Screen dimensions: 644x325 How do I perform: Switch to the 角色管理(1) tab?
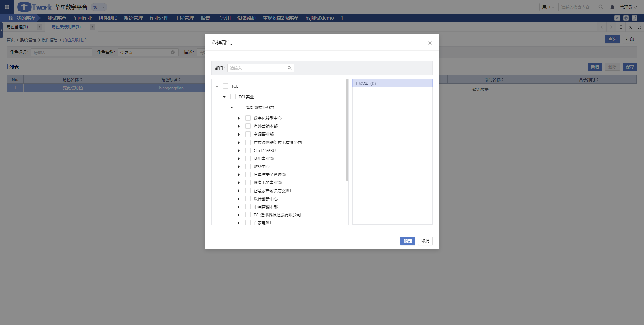click(x=17, y=27)
